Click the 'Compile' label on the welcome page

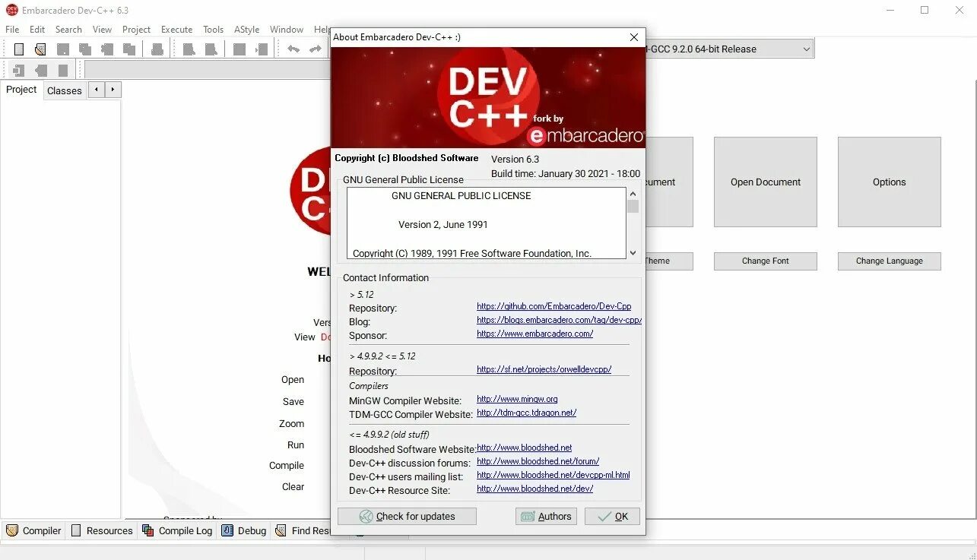tap(287, 465)
